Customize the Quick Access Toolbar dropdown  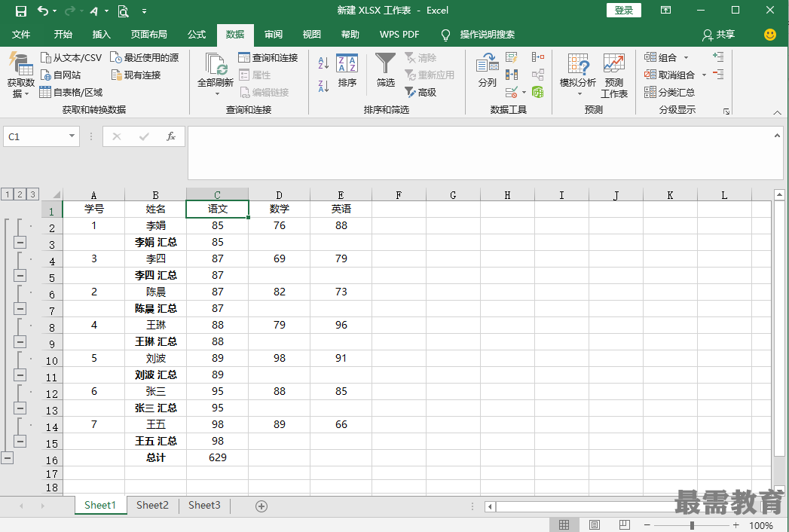click(145, 11)
